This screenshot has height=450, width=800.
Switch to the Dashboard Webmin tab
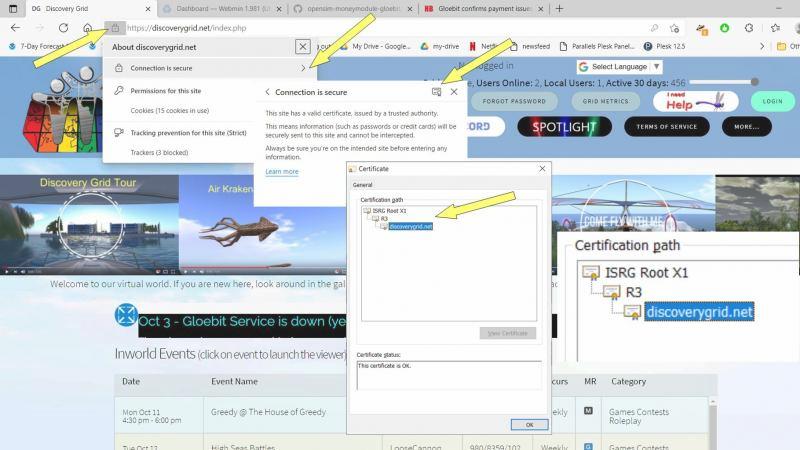click(223, 9)
